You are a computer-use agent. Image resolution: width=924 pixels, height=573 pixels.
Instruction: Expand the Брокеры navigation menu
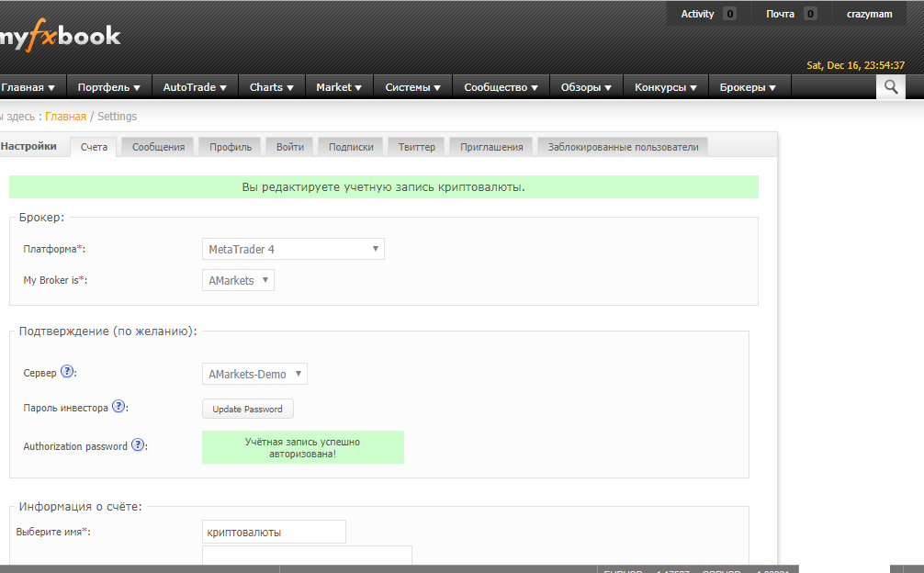pyautogui.click(x=748, y=87)
